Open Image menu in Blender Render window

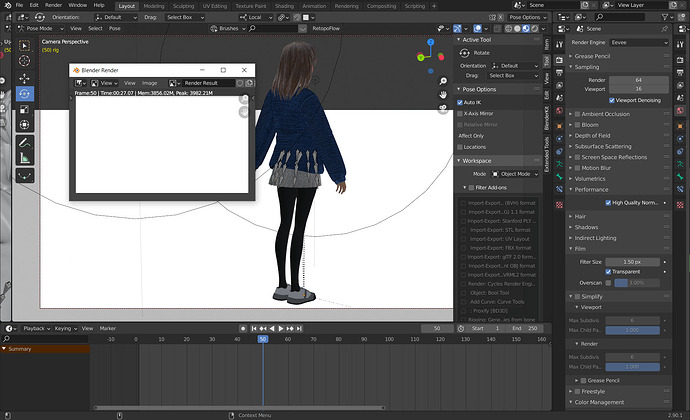click(149, 83)
